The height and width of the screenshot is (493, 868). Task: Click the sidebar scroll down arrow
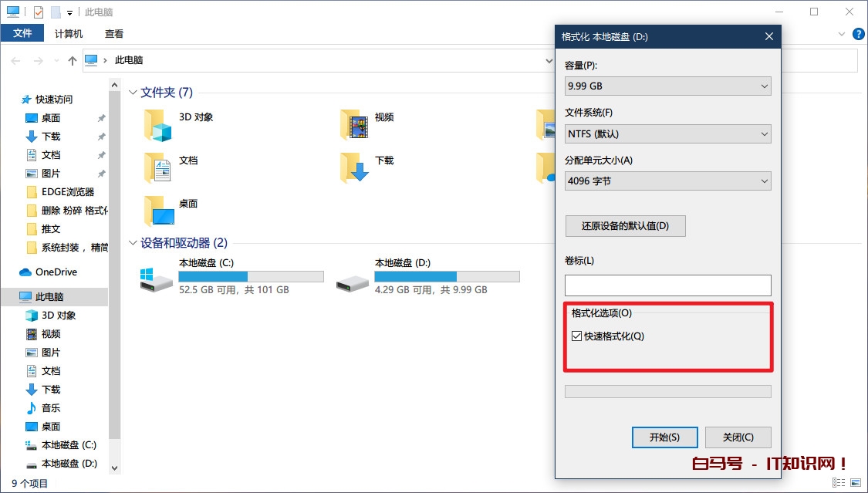point(115,468)
